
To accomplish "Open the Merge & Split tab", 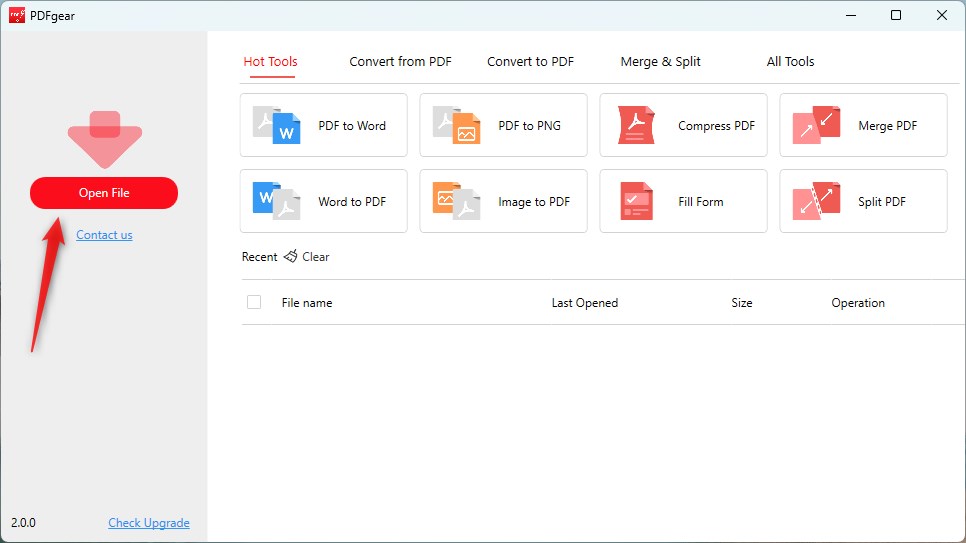I will 660,62.
